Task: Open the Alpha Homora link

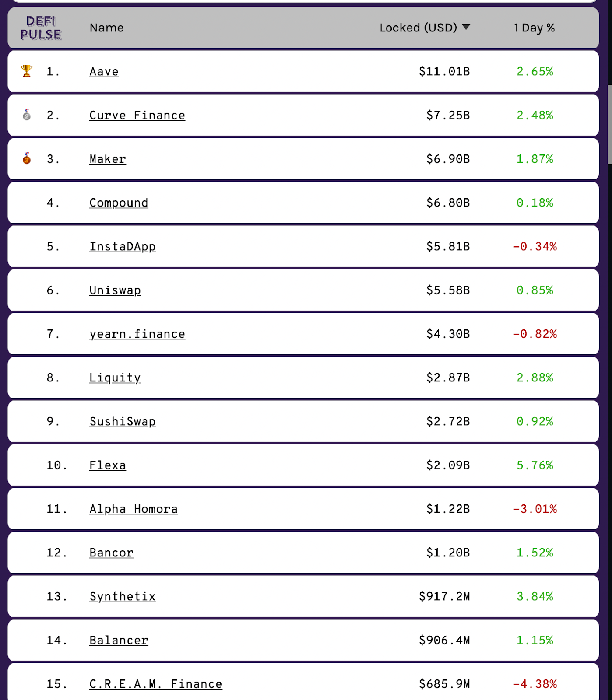Action: [x=134, y=509]
